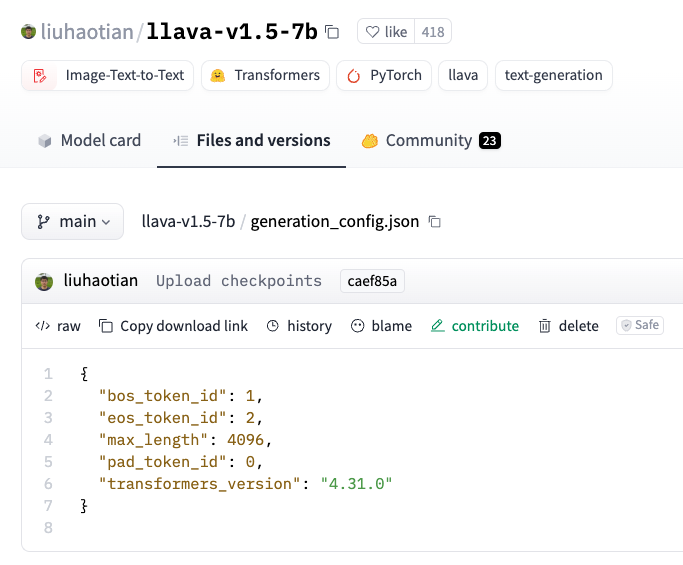Click line number 1
This screenshot has width=683, height=565.
pos(48,374)
